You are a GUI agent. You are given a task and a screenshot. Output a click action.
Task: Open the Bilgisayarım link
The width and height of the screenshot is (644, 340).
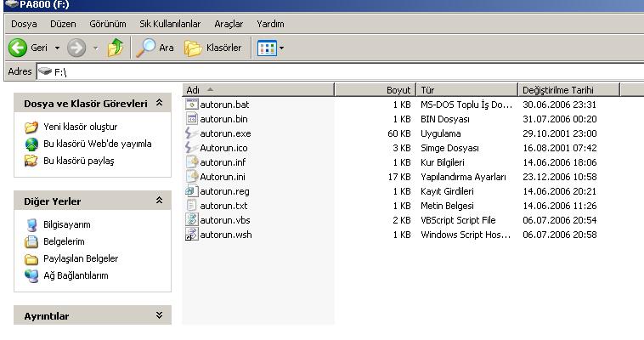coord(66,224)
